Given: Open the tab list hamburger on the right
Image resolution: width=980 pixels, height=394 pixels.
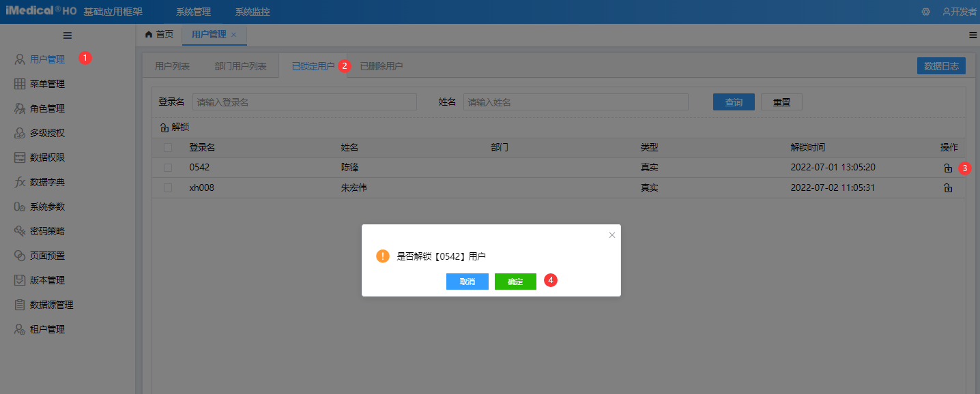Looking at the screenshot, I should tap(972, 34).
